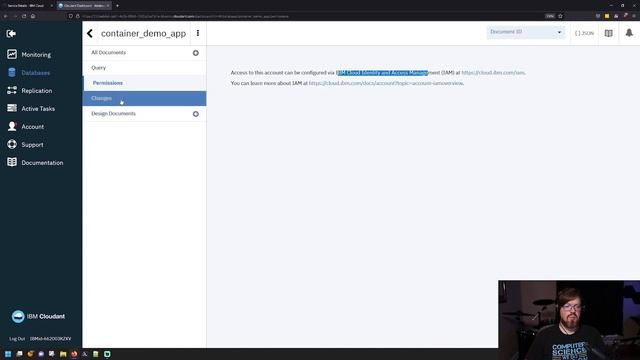Click the Databases cylinder icon
The image size is (640, 360).
pyautogui.click(x=12, y=72)
